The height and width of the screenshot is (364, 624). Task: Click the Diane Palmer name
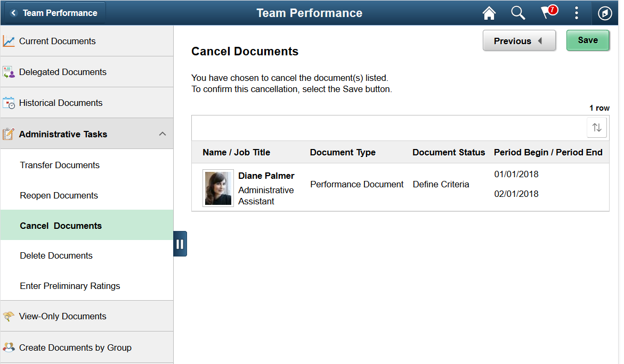tap(266, 176)
